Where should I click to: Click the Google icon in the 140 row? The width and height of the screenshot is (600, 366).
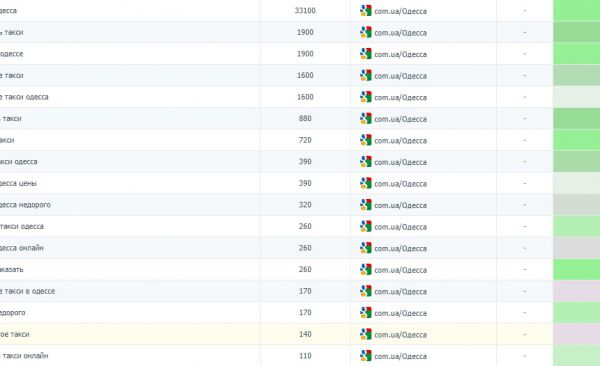click(x=366, y=334)
